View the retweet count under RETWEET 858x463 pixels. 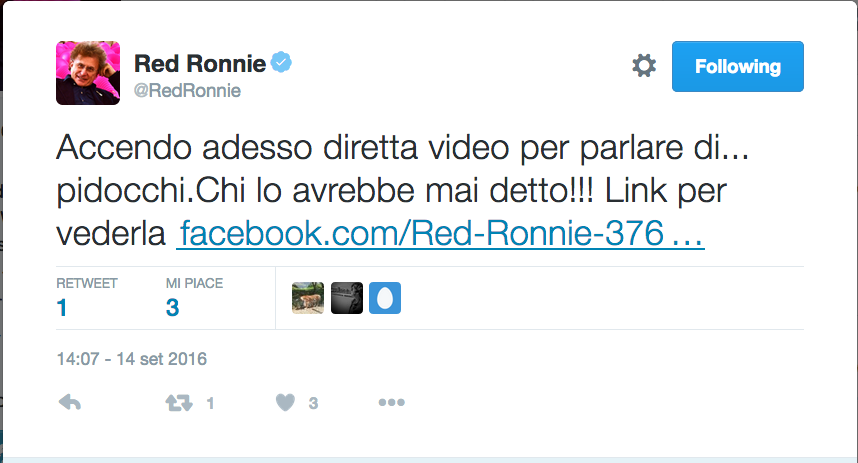click(x=62, y=308)
